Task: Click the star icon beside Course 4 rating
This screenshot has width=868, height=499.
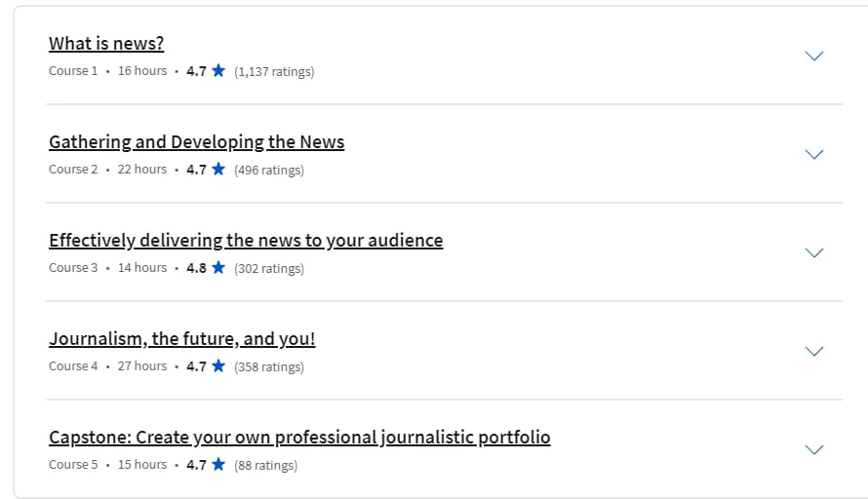Action: click(218, 365)
